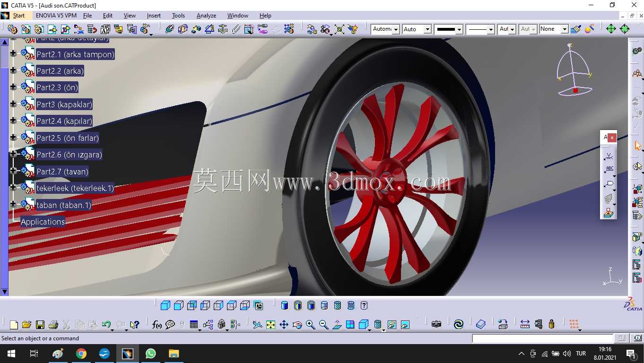Click the Text ABC annotation icon

tap(609, 170)
